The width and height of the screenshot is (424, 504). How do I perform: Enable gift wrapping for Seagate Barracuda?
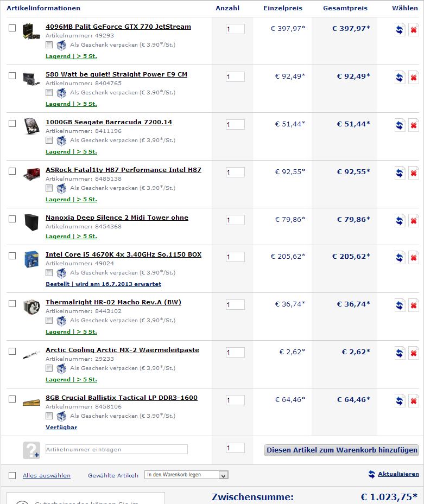pos(49,140)
